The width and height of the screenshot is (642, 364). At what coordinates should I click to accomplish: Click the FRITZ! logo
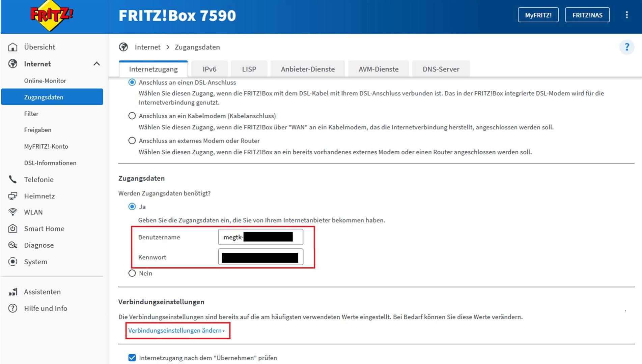(51, 16)
